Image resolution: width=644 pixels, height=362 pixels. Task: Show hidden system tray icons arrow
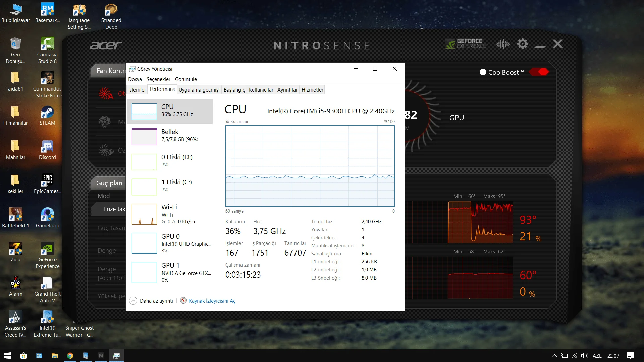coord(554,356)
